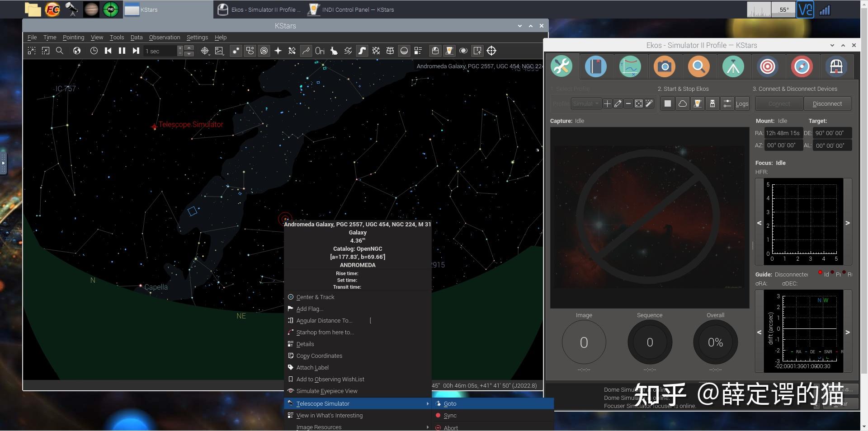Click the RA coordinate field in Mount
868x431 pixels.
(783, 133)
